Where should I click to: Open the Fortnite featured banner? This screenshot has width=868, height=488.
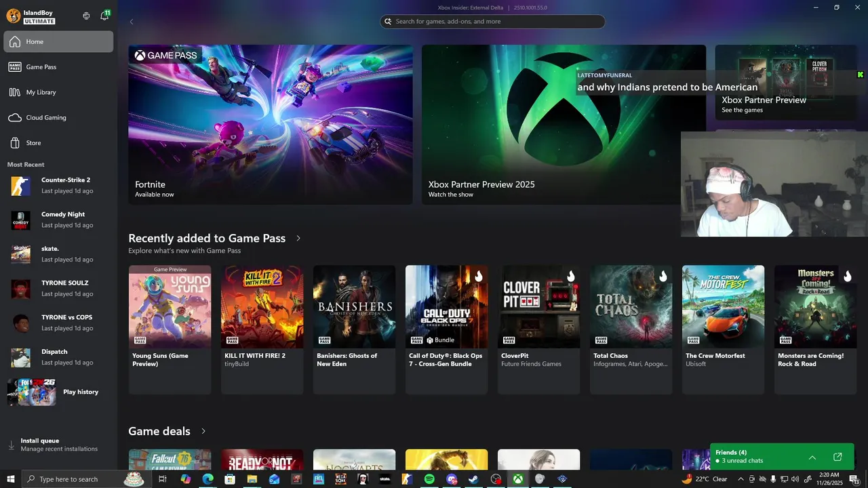tap(271, 125)
